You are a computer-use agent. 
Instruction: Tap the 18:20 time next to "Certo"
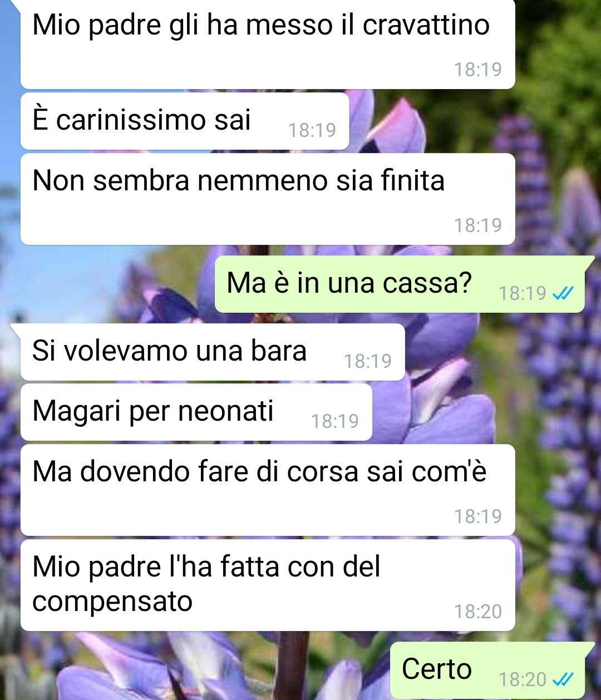pos(523,679)
